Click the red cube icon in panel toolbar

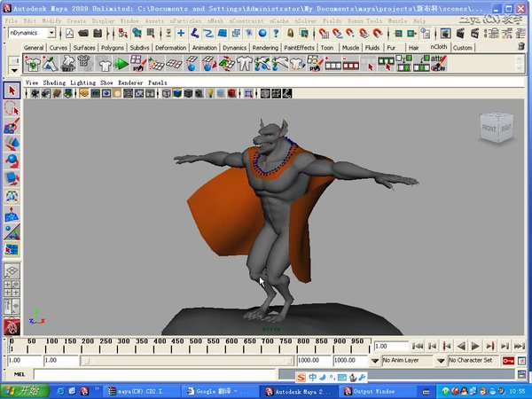coord(231,93)
